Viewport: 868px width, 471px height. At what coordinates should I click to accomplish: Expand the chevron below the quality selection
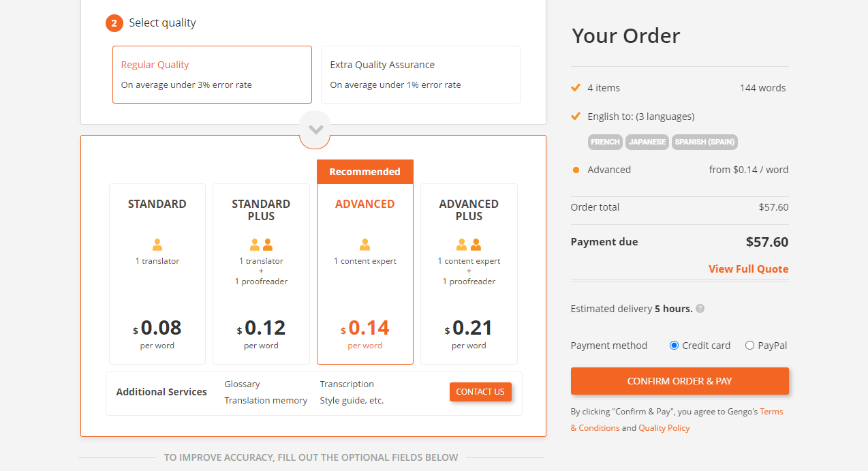pyautogui.click(x=315, y=128)
